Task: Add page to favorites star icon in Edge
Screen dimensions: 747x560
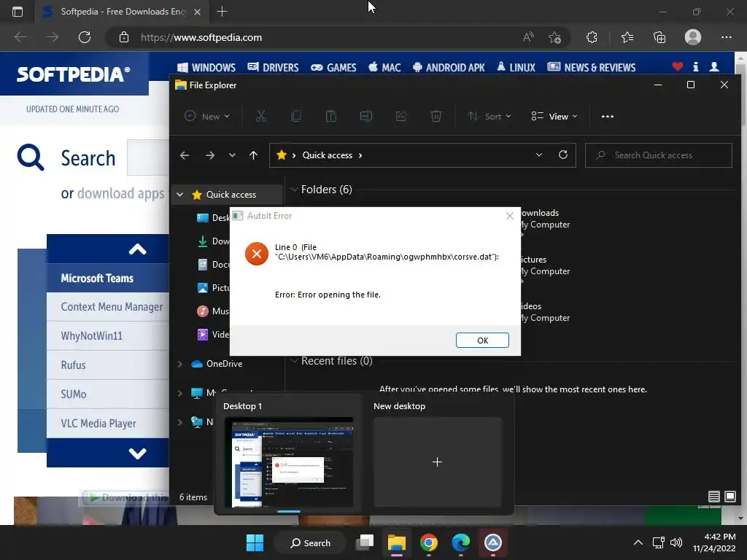Action: coord(554,37)
